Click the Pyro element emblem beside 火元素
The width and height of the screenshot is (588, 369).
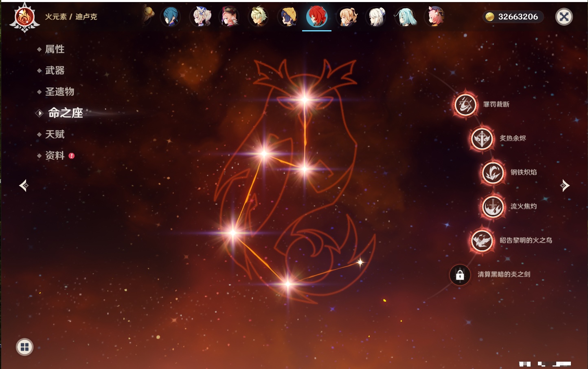24,17
